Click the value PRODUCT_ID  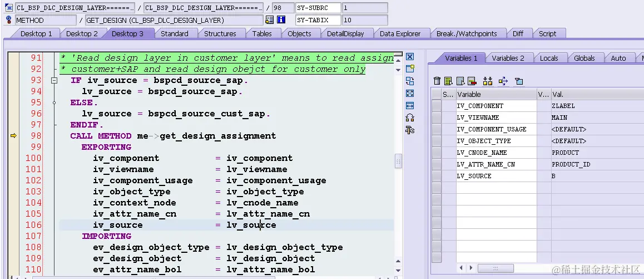(571, 164)
